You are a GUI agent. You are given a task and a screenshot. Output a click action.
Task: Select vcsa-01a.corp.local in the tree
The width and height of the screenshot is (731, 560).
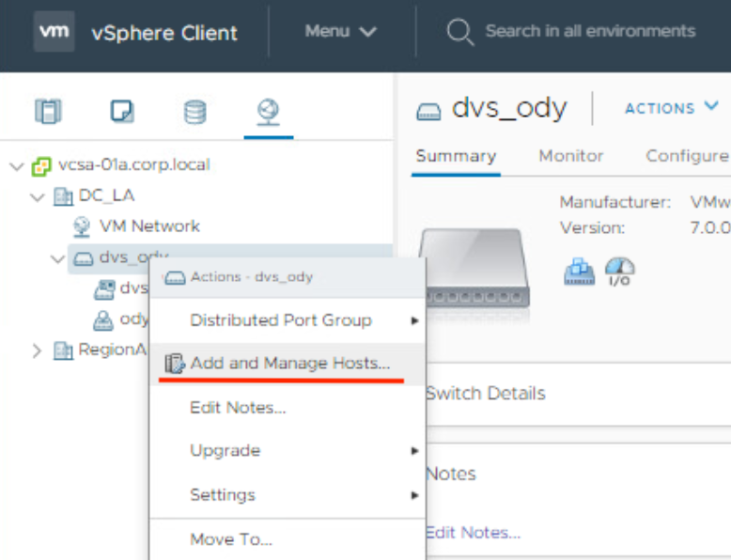click(x=133, y=164)
